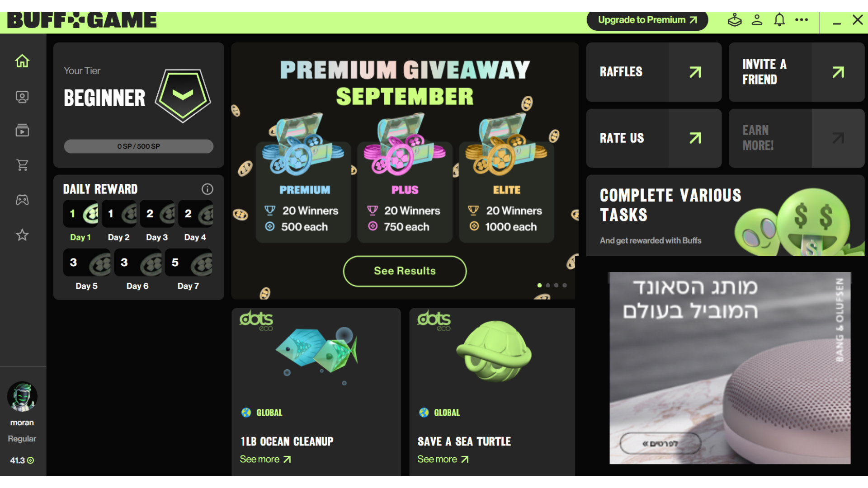Show Daily Reward info icon
Image resolution: width=868 pixels, height=488 pixels.
pyautogui.click(x=207, y=189)
